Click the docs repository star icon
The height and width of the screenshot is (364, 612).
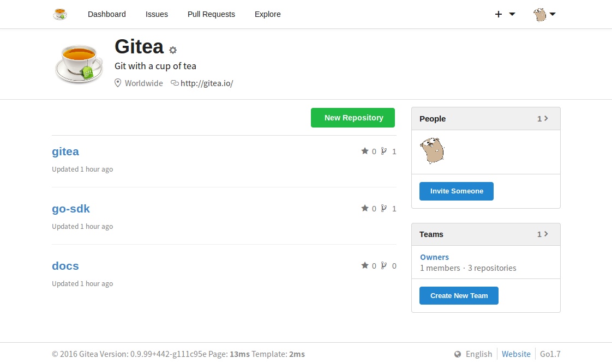365,265
